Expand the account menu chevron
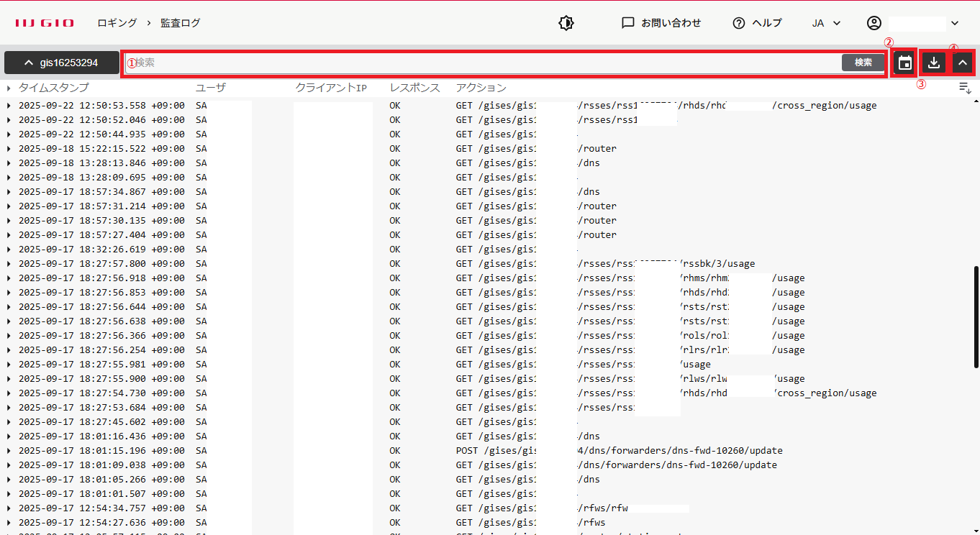 [955, 23]
